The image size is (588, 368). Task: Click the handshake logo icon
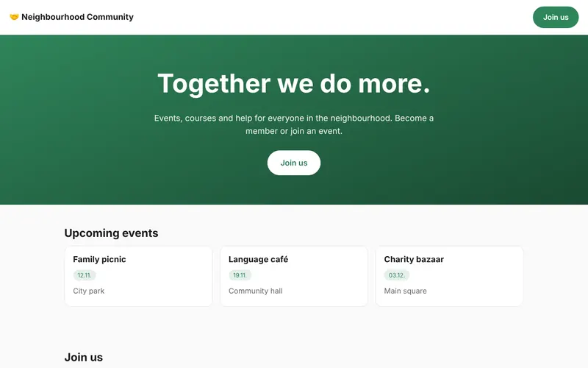coord(14,17)
